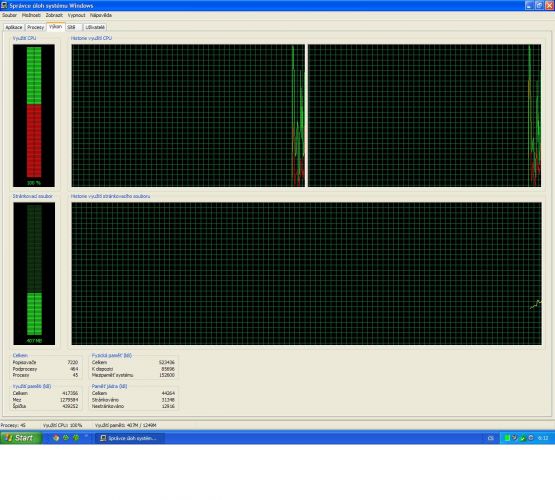
Task: Open the Vypnout menu
Action: point(76,15)
